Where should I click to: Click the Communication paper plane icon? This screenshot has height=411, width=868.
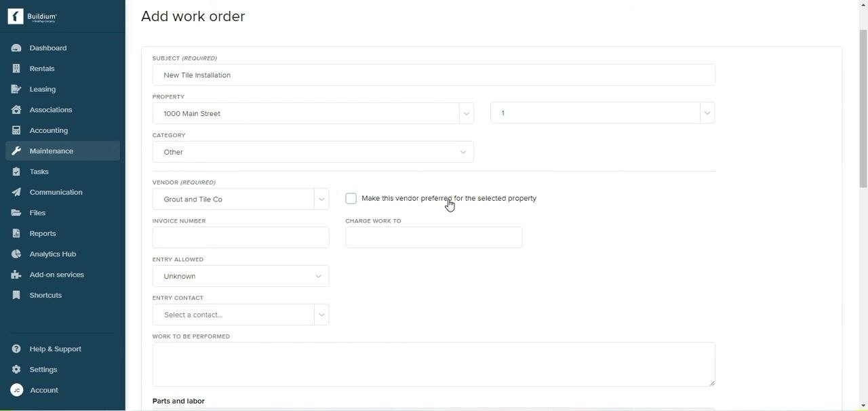click(16, 192)
